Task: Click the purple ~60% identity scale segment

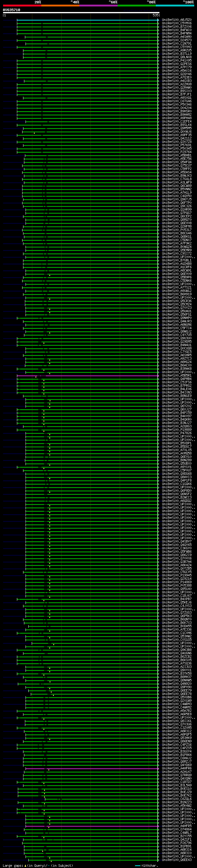Action: click(x=99, y=6)
